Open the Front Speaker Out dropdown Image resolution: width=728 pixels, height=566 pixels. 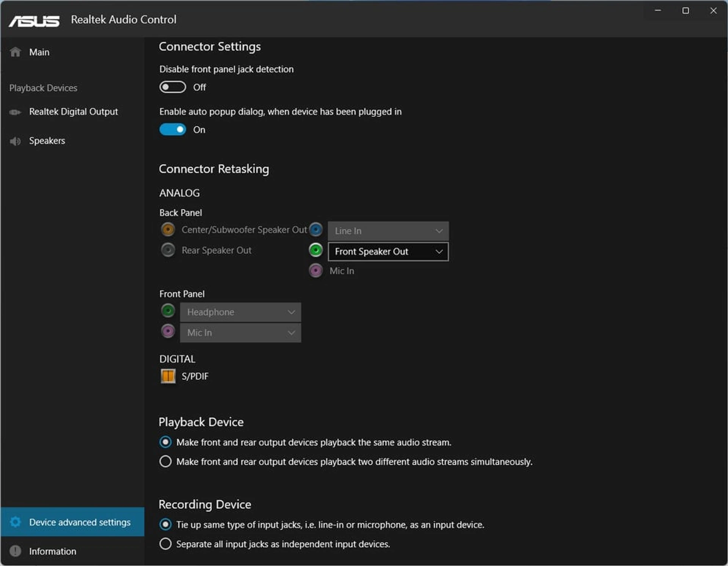point(388,252)
